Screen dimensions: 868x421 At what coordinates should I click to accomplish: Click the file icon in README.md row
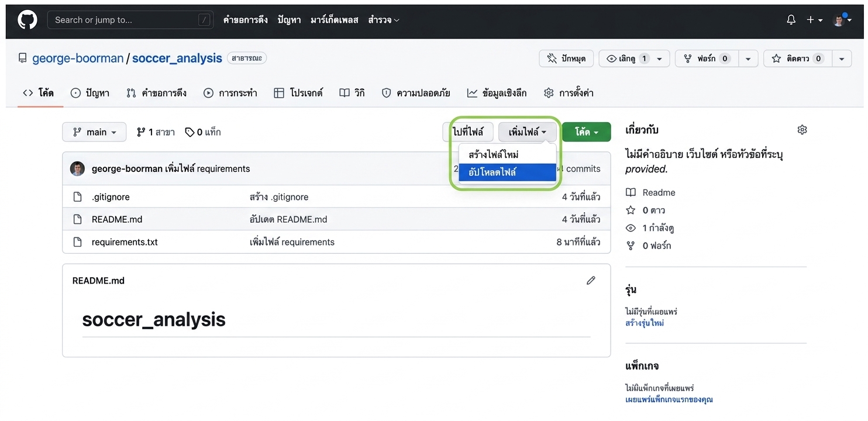[77, 220]
